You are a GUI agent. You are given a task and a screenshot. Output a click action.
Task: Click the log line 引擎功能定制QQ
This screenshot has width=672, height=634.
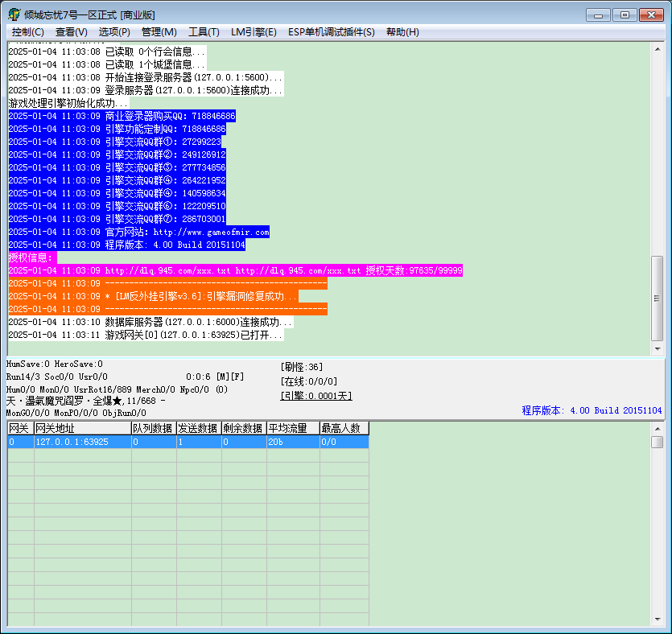117,129
